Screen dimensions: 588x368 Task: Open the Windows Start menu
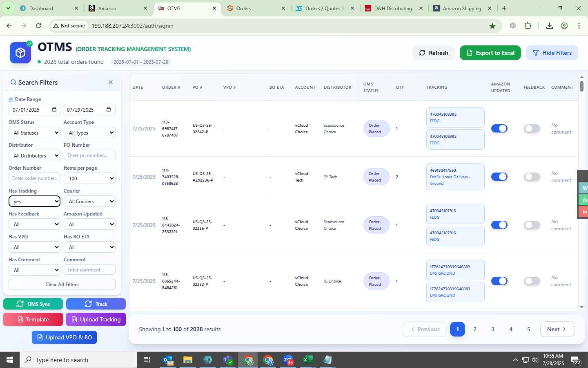10,360
